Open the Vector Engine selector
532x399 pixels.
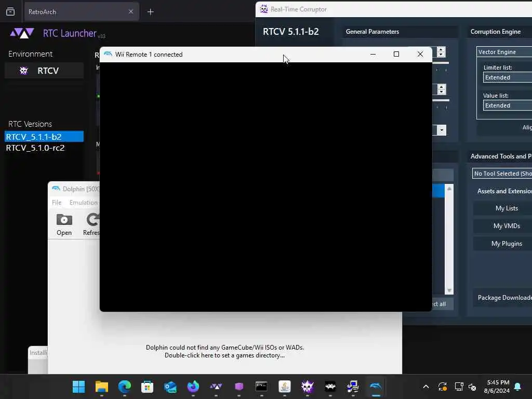(x=504, y=52)
